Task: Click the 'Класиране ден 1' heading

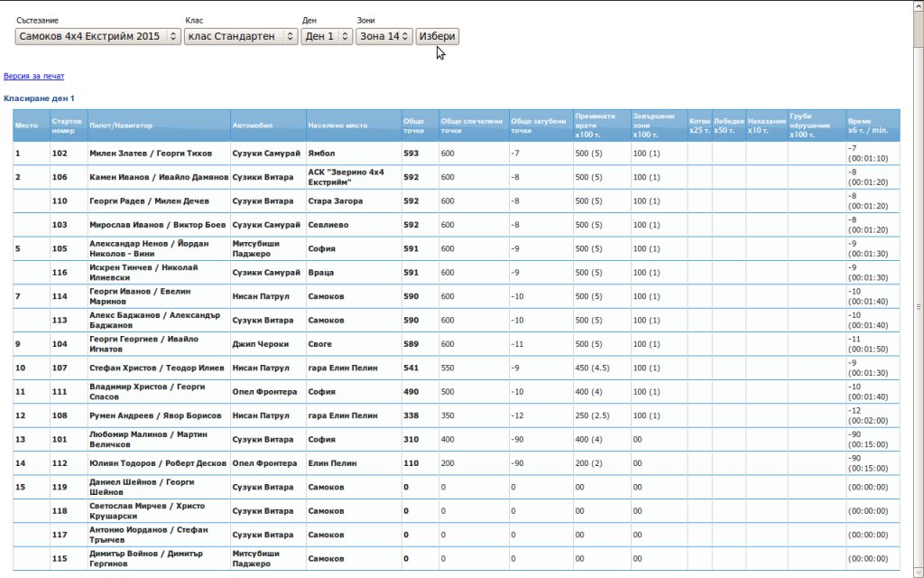Action: coord(39,98)
